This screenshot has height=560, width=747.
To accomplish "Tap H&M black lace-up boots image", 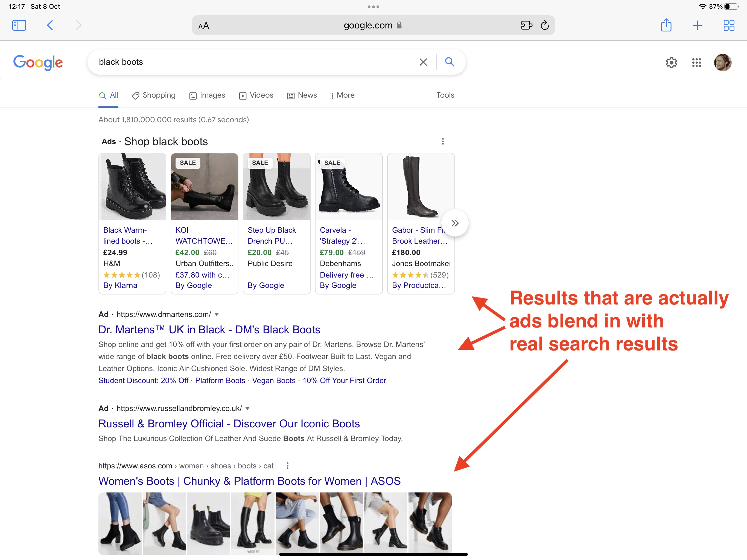I will tap(132, 187).
